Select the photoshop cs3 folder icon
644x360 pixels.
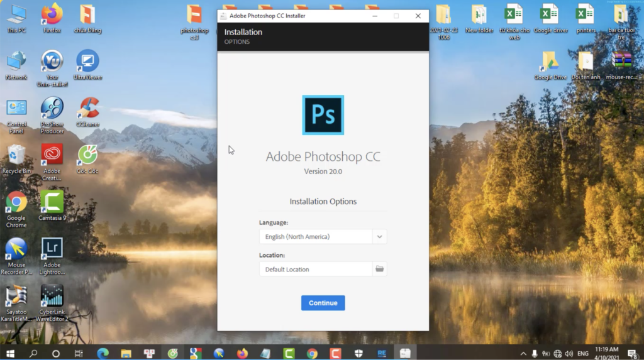point(194,22)
